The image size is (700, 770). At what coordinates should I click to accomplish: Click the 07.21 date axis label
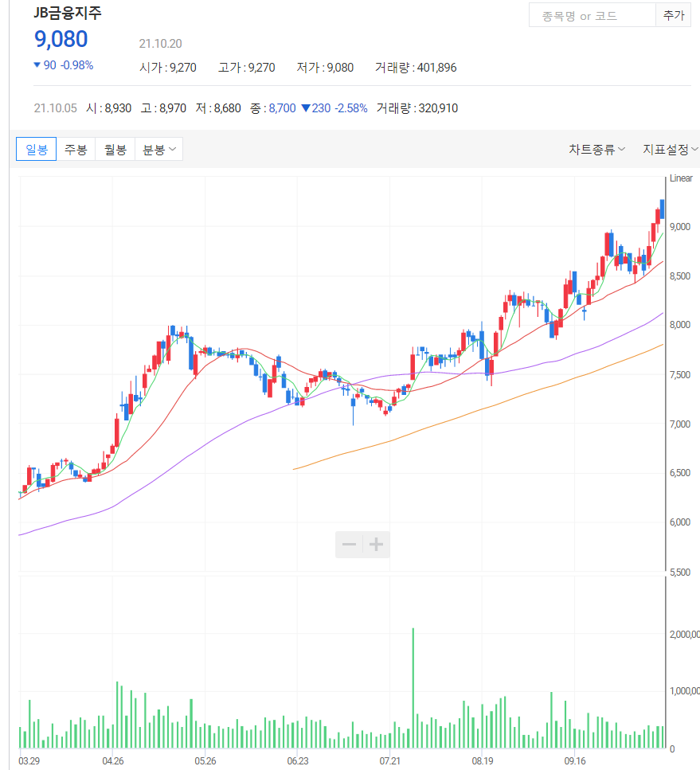click(389, 760)
